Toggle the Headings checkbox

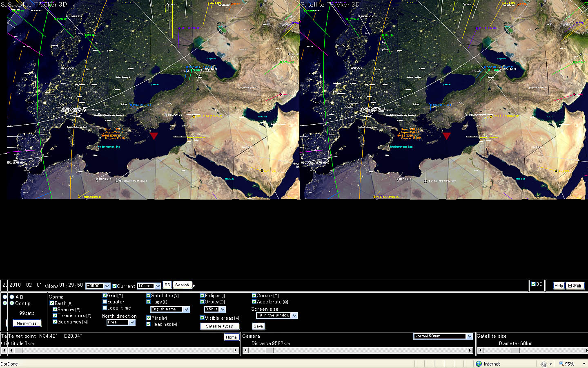149,324
